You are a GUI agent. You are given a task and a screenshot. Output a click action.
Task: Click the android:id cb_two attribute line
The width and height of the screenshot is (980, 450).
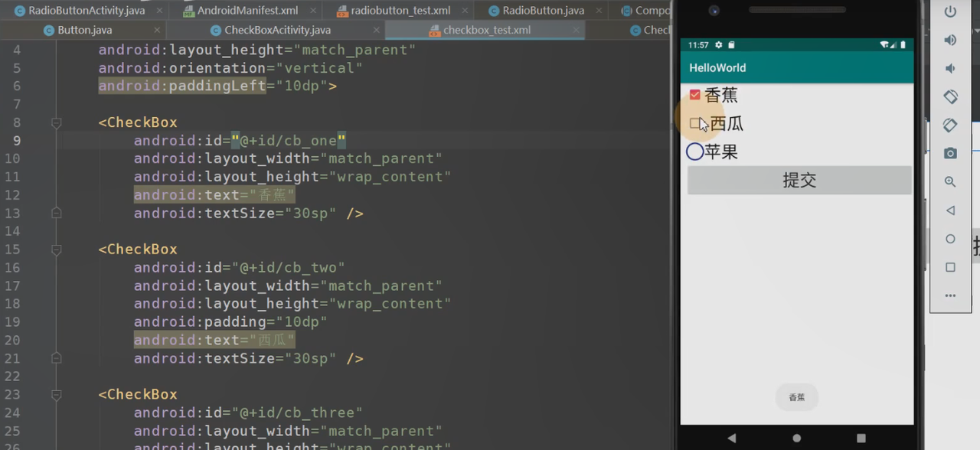(x=240, y=268)
